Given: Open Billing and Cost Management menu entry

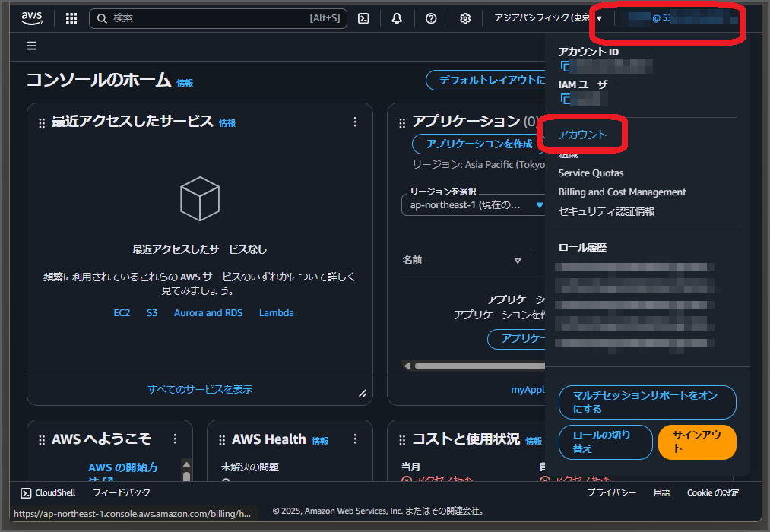Looking at the screenshot, I should [622, 192].
